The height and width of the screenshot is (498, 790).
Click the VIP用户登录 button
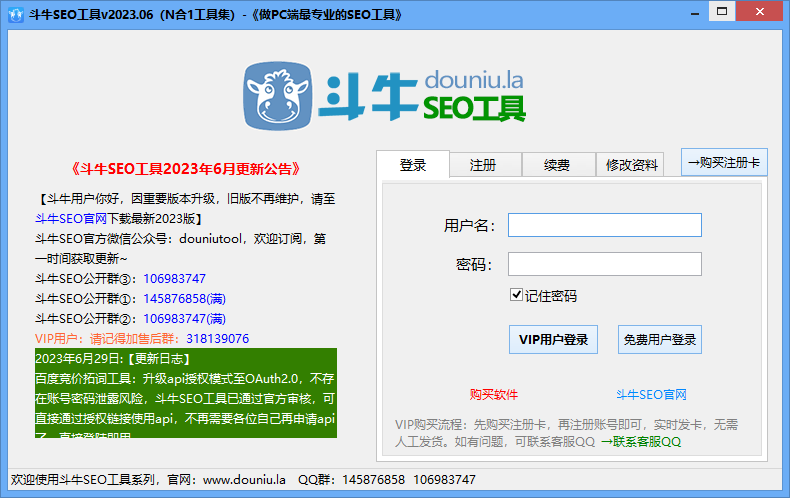pyautogui.click(x=553, y=340)
